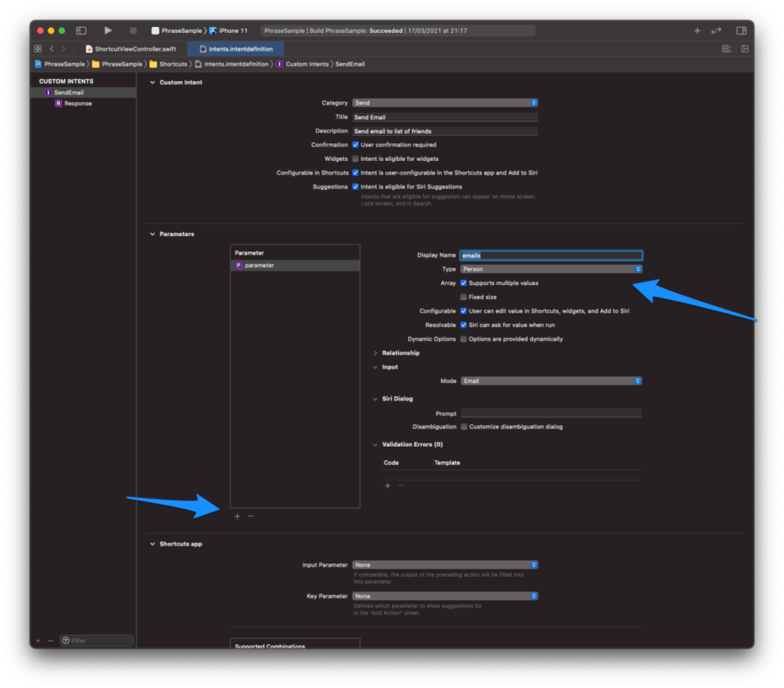Click the Display Name emails field
The width and height of the screenshot is (784, 688).
pyautogui.click(x=551, y=255)
